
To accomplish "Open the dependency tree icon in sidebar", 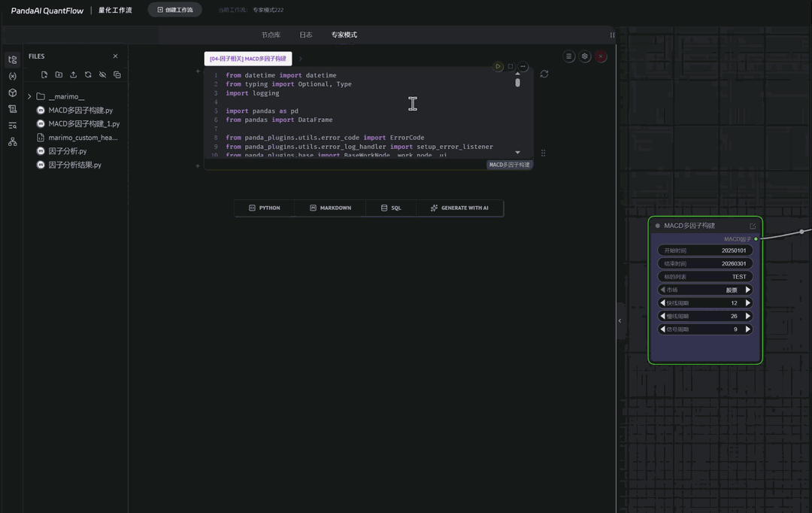I will click(13, 141).
